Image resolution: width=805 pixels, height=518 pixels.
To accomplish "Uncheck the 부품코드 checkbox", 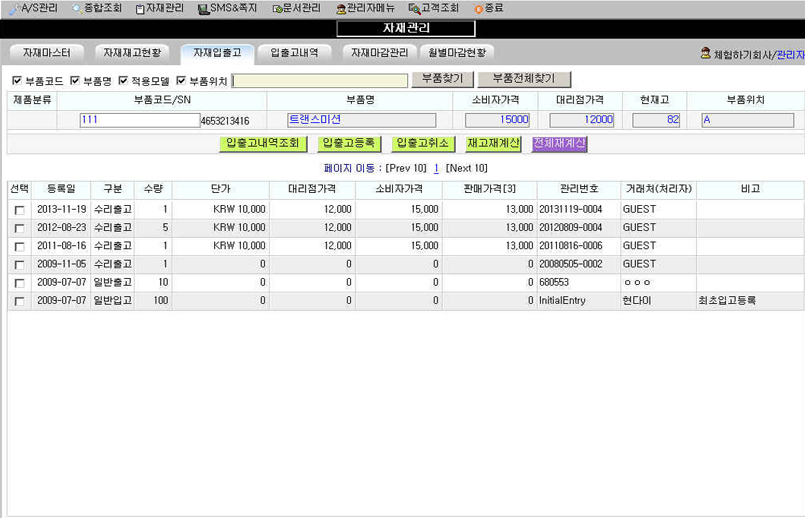I will tap(16, 81).
